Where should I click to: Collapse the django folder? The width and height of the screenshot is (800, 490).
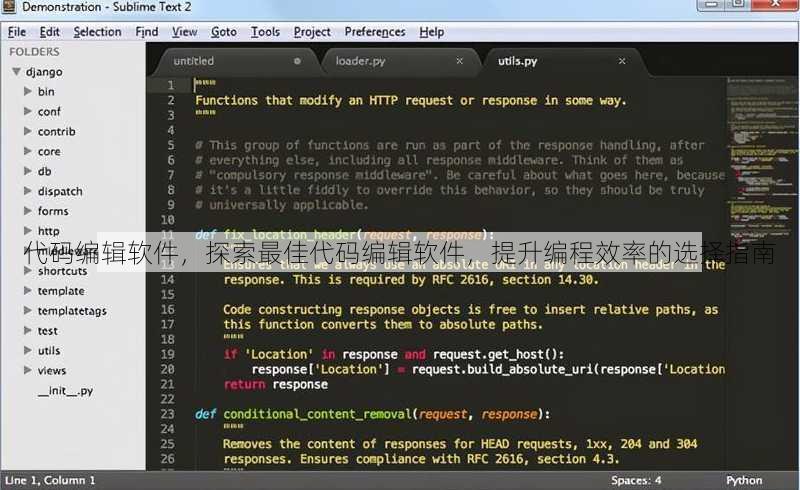16,71
